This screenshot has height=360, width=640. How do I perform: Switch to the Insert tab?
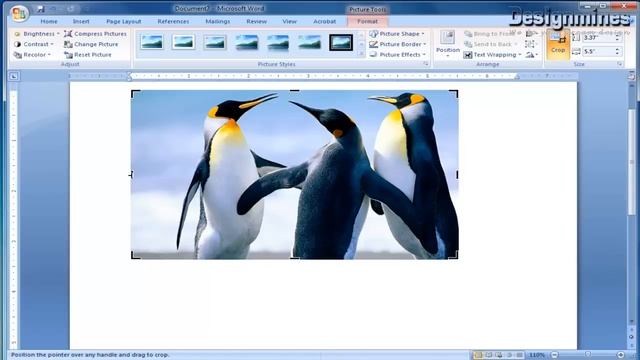tap(81, 21)
